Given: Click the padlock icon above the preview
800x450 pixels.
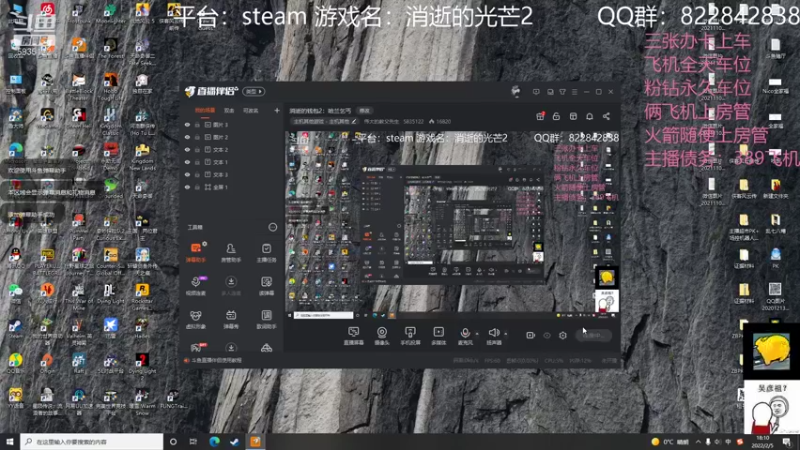Looking at the screenshot, I should pyautogui.click(x=556, y=116).
